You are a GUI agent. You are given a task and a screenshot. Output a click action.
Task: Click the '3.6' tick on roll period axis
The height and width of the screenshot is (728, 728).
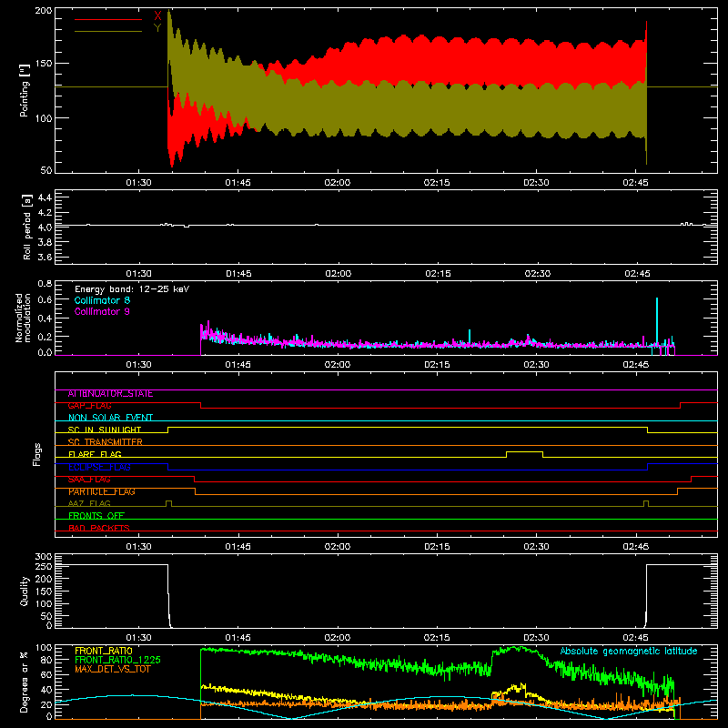coord(45,257)
